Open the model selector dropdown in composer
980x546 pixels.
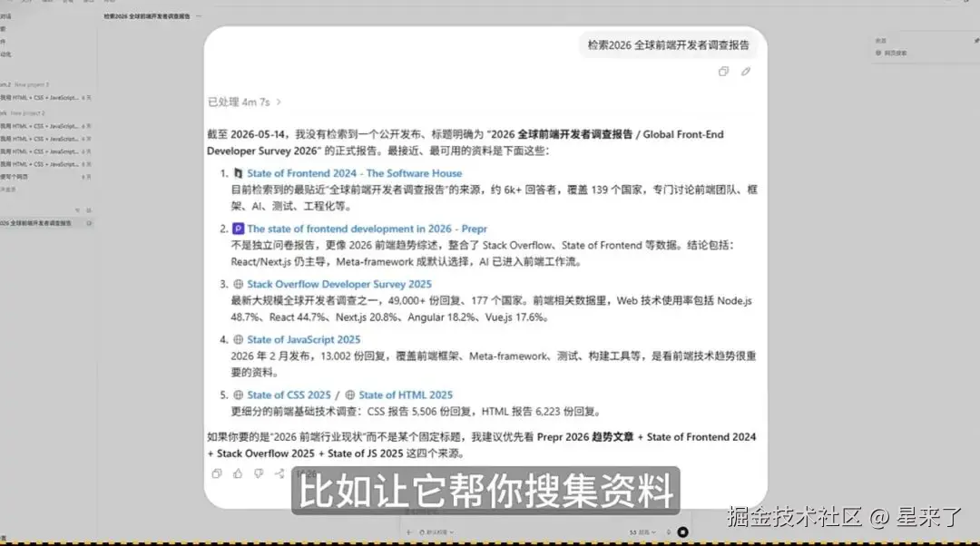642,532
